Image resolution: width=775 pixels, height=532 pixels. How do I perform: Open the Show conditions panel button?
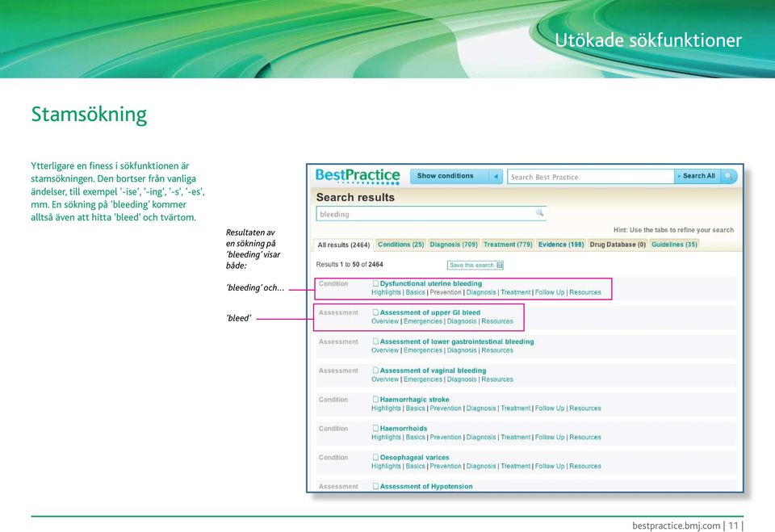450,176
